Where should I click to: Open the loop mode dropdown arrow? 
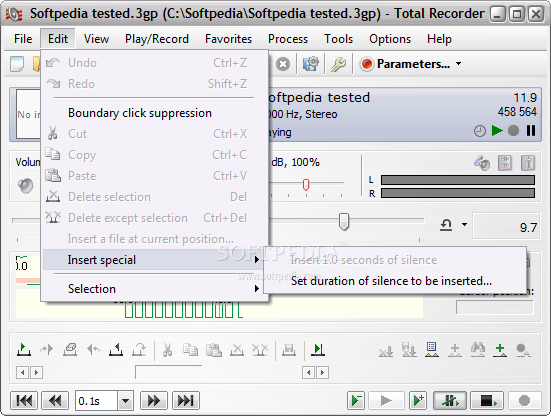[x=464, y=224]
